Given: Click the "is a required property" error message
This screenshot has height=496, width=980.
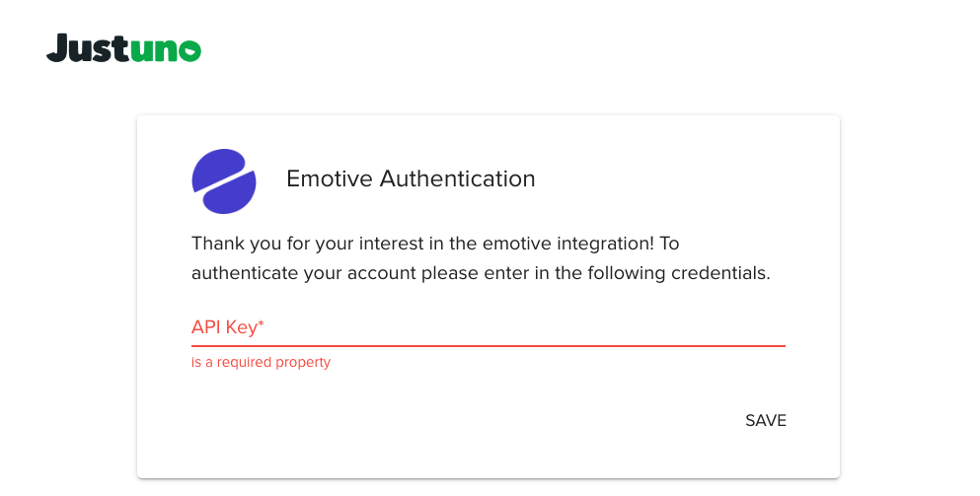Looking at the screenshot, I should [261, 363].
